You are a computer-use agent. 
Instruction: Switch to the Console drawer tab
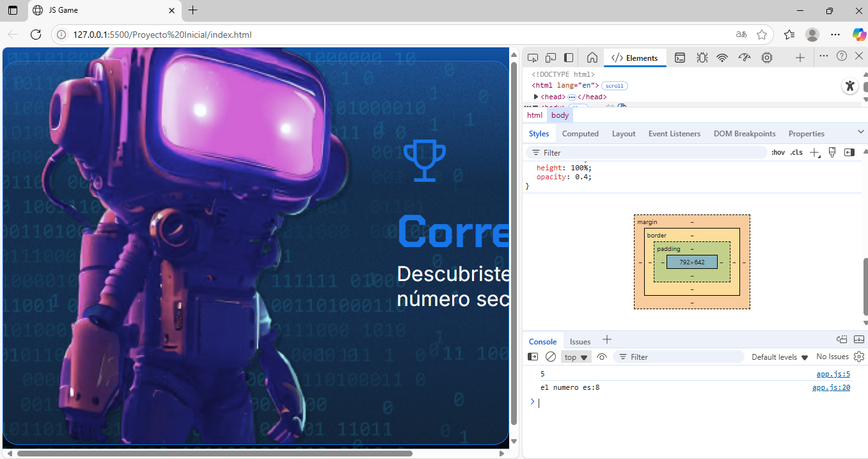point(542,341)
